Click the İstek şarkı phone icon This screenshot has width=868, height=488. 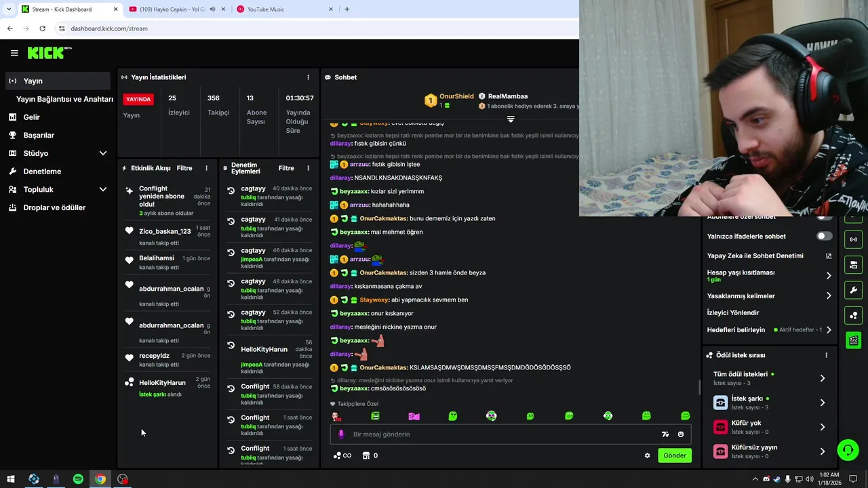click(x=720, y=403)
